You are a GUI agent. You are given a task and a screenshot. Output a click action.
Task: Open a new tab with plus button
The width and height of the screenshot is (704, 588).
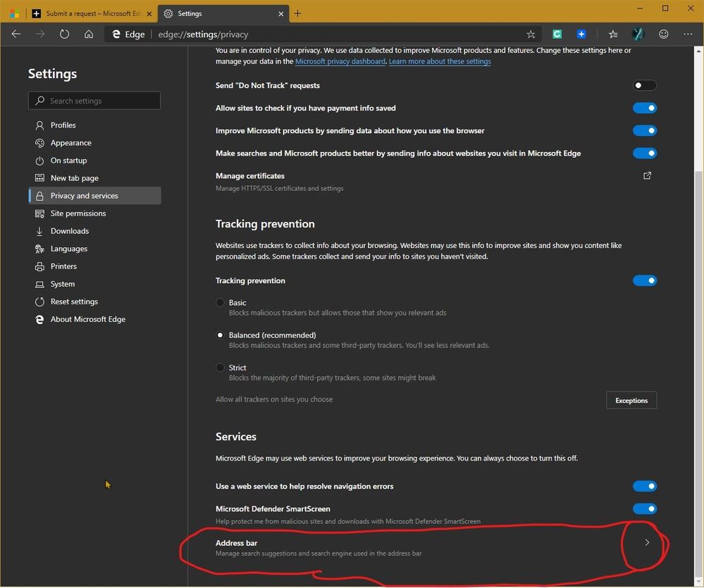pyautogui.click(x=297, y=13)
